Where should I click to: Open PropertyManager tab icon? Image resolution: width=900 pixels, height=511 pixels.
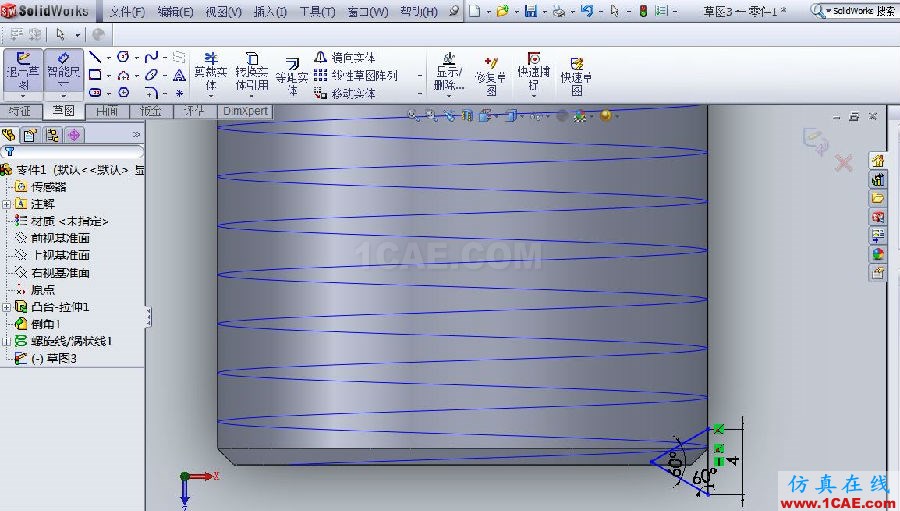click(30, 135)
